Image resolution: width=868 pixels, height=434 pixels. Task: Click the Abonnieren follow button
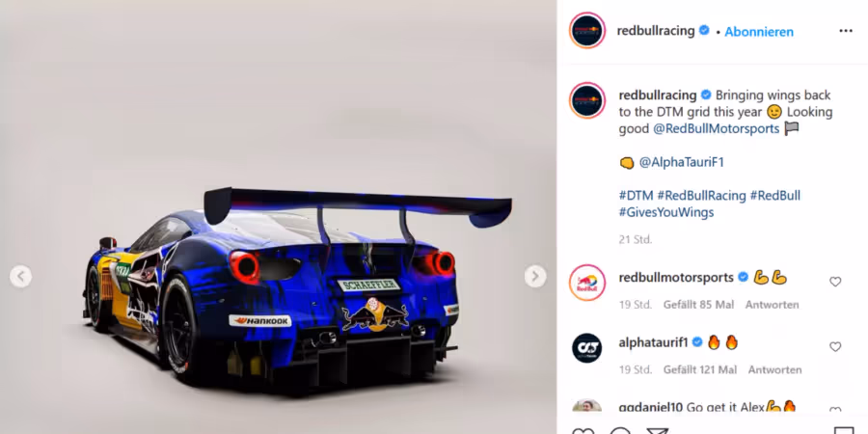click(759, 32)
